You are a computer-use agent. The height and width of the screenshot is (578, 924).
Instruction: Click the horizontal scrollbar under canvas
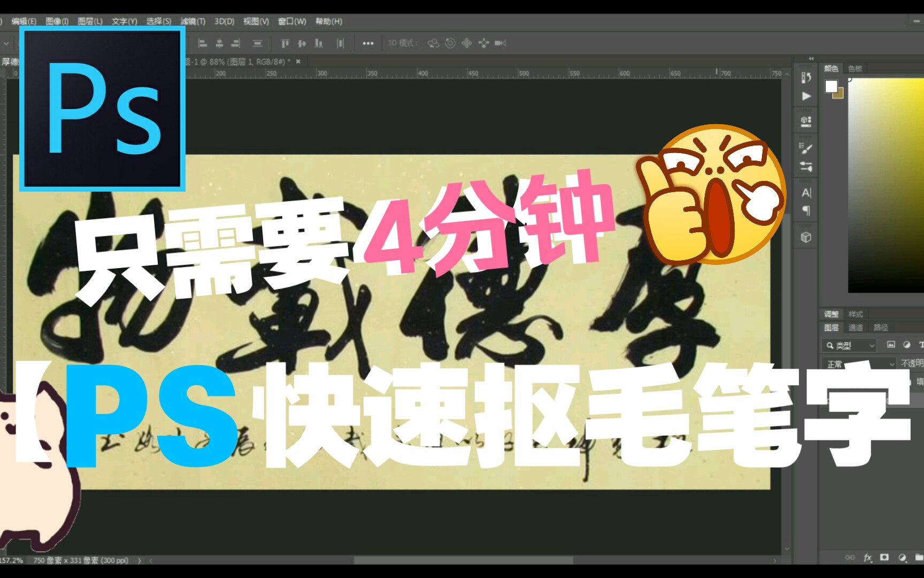463,561
